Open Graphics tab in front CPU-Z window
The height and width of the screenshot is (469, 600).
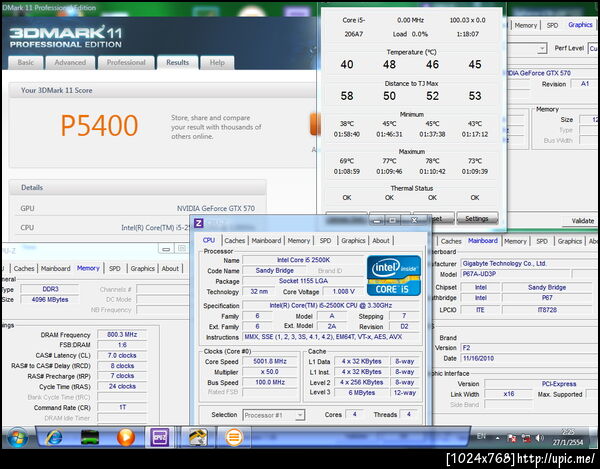click(x=353, y=241)
